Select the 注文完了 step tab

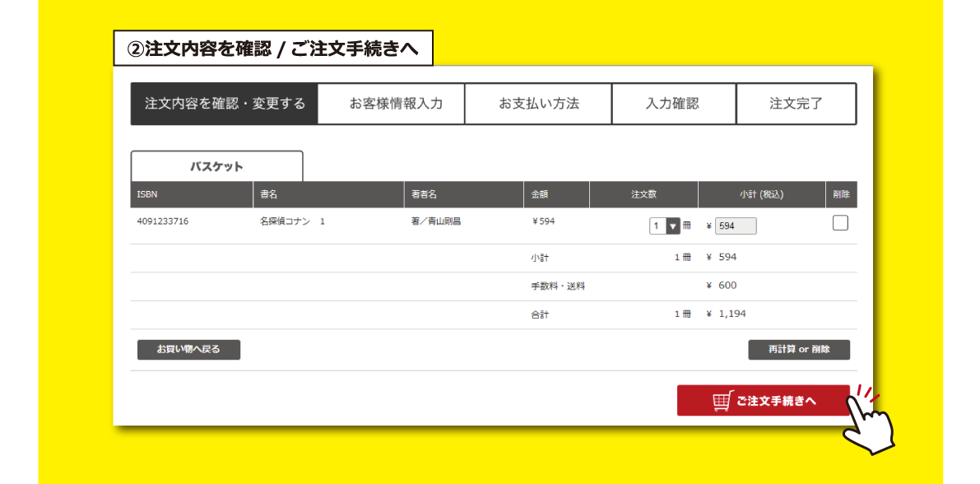pos(796,104)
